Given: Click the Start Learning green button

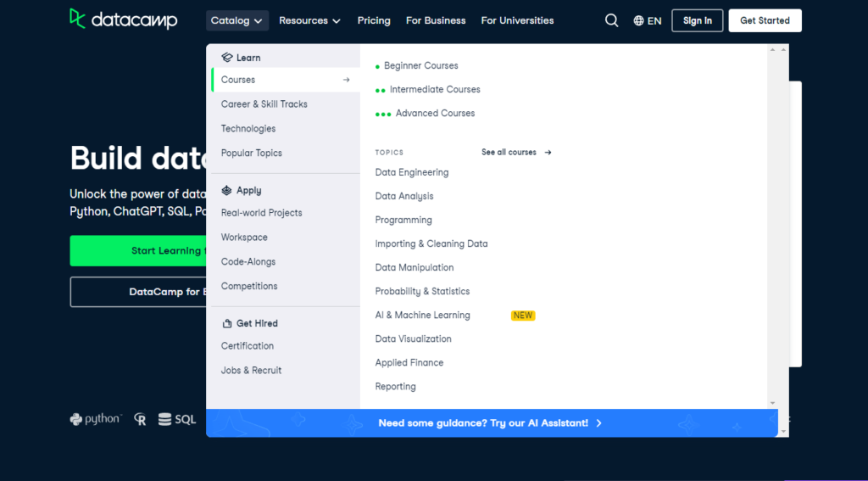Looking at the screenshot, I should click(x=138, y=251).
